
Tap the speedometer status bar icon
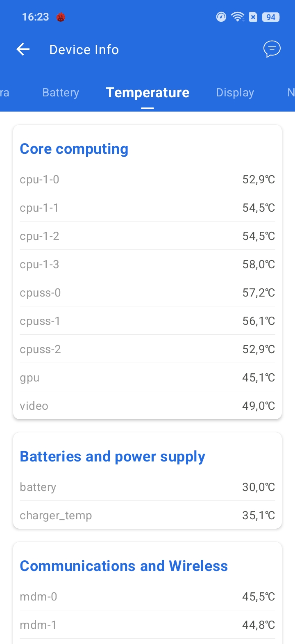221,17
